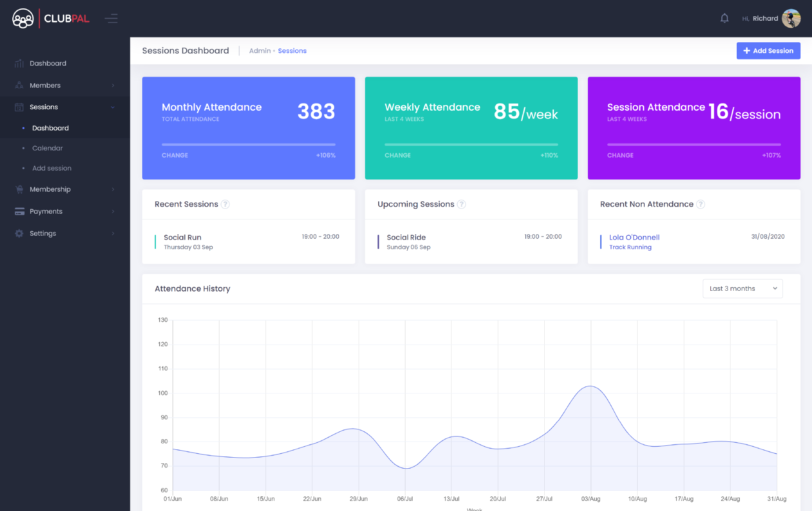Click the Session Attendance progress bar
This screenshot has height=511, width=812.
tap(694, 144)
